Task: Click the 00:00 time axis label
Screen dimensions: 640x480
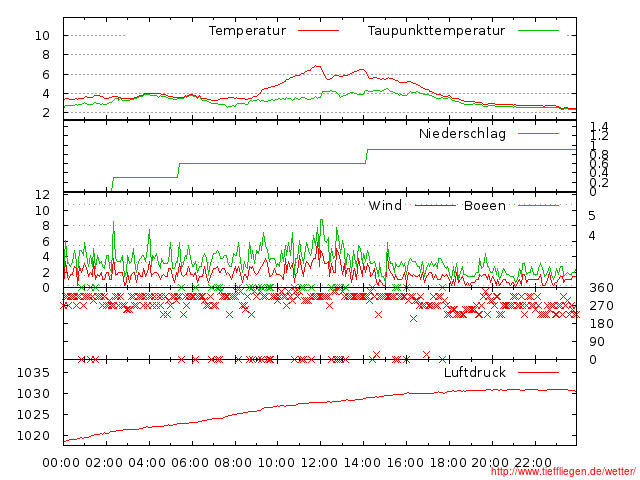Action: click(61, 463)
